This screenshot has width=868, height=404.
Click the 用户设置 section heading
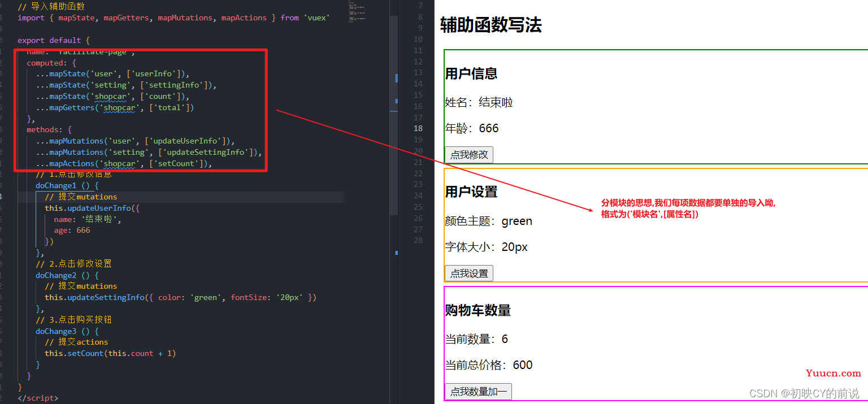471,192
